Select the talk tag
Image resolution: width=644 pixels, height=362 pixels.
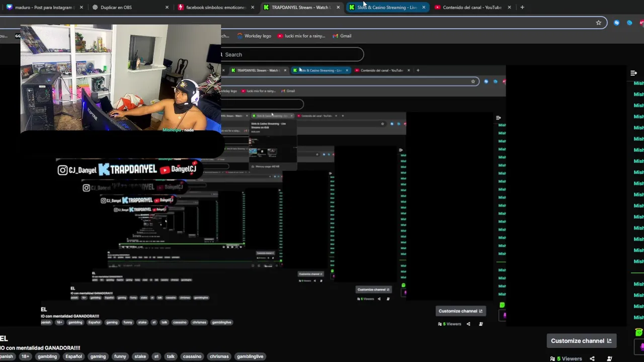pos(171,356)
